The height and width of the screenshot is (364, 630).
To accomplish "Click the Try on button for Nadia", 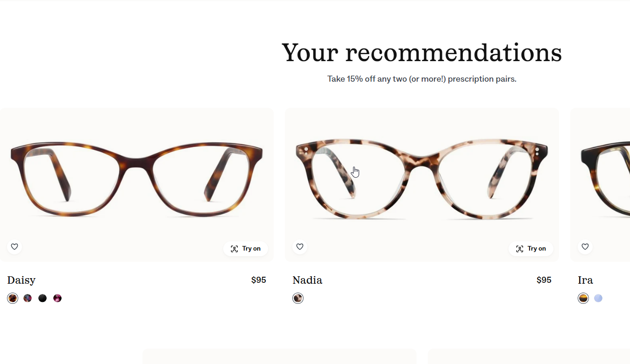I will pos(531,249).
